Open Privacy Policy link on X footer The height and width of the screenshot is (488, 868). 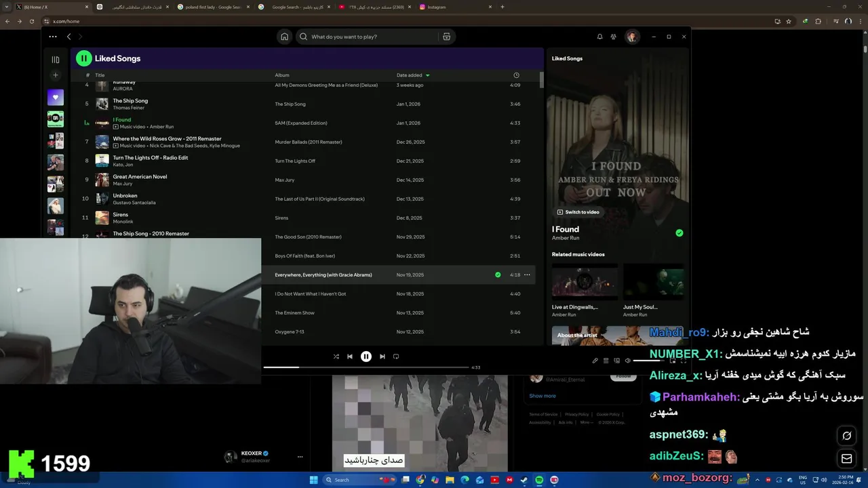coord(577,414)
